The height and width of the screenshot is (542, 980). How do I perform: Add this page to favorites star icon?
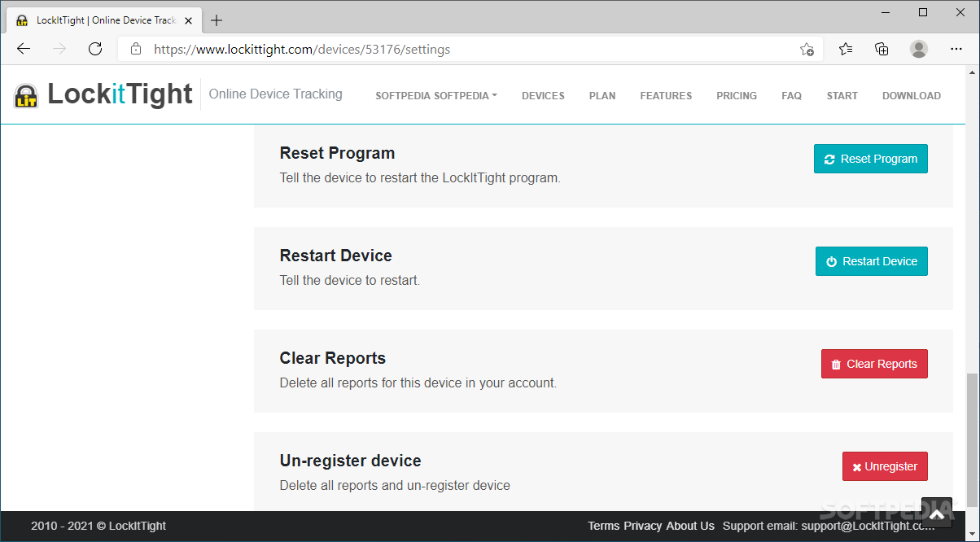(x=807, y=49)
